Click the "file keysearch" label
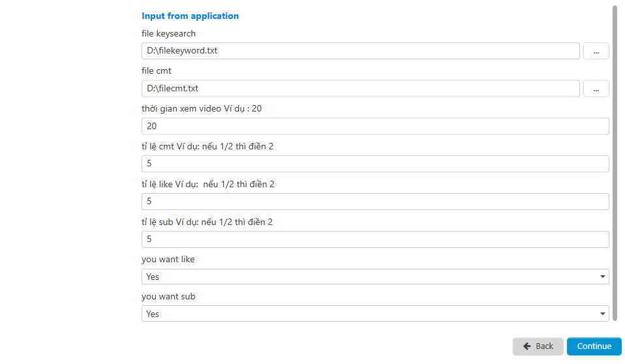Viewport: 625px width, 364px height. (168, 33)
